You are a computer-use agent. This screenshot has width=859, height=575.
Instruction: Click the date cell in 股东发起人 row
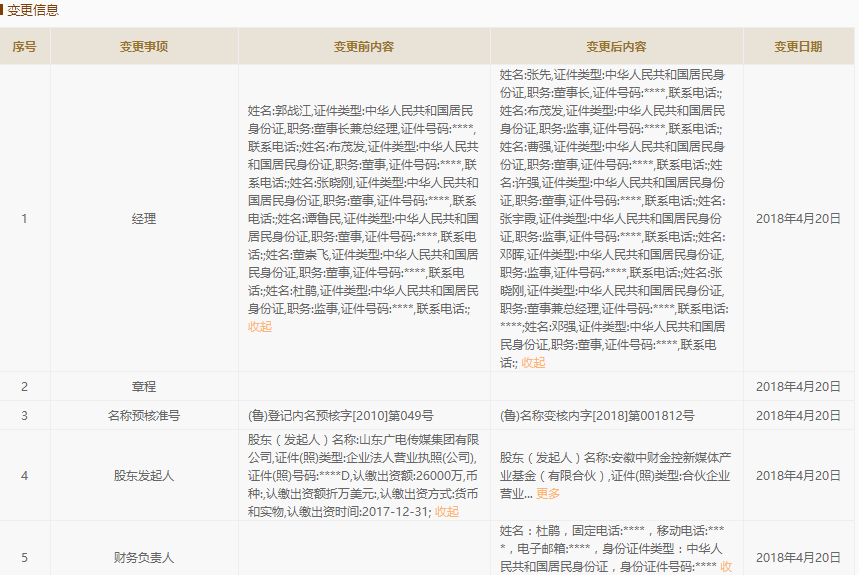[798, 475]
